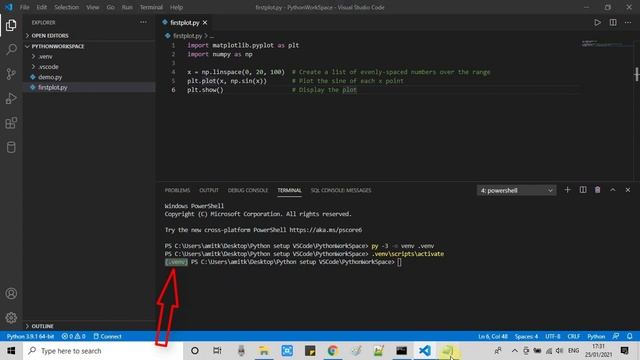640x360 pixels.
Task: Expand the Open Editors section
Action: point(89,36)
